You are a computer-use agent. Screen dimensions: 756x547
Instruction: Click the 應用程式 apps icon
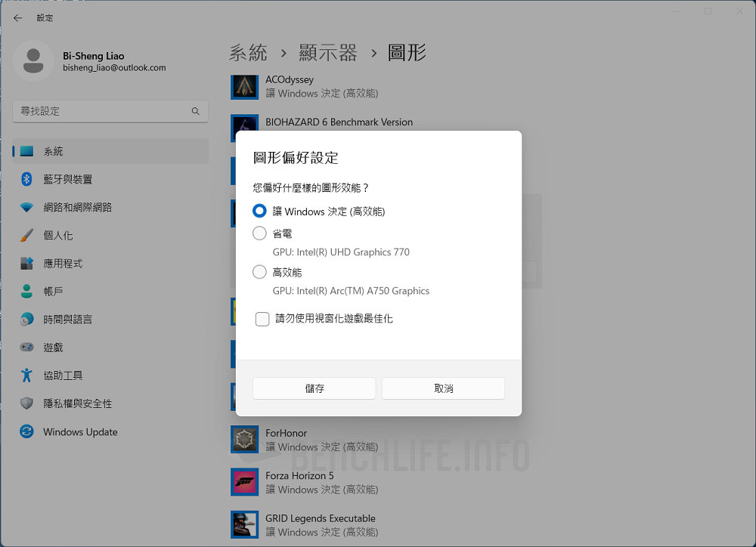pyautogui.click(x=27, y=264)
